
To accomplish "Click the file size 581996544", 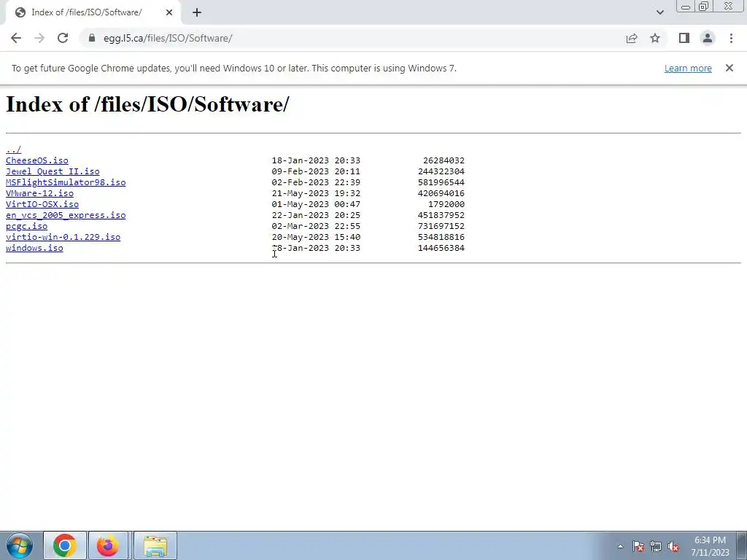I will point(441,182).
